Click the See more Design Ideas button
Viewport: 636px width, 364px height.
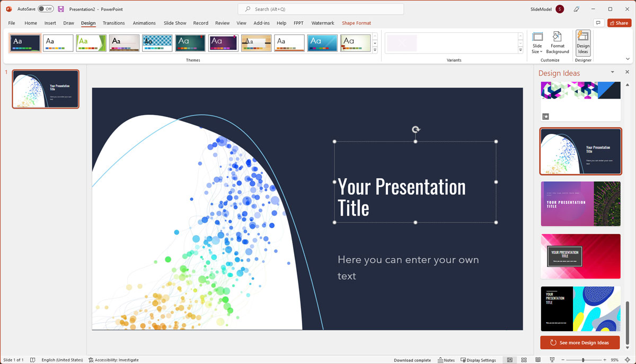point(580,342)
